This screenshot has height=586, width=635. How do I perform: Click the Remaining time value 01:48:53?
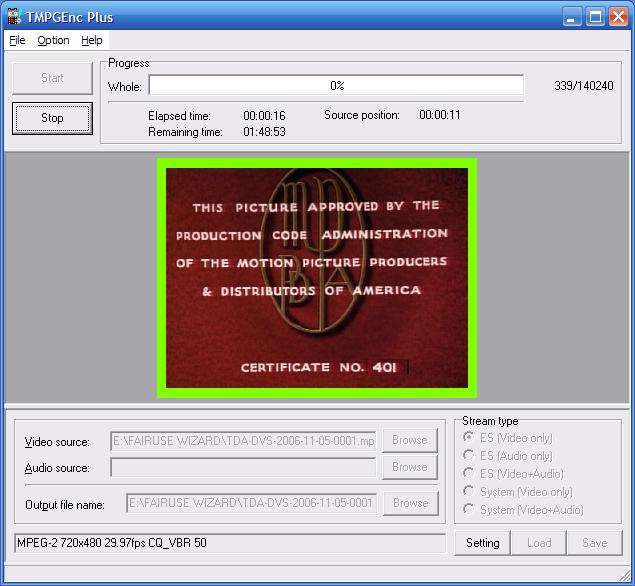click(x=264, y=132)
